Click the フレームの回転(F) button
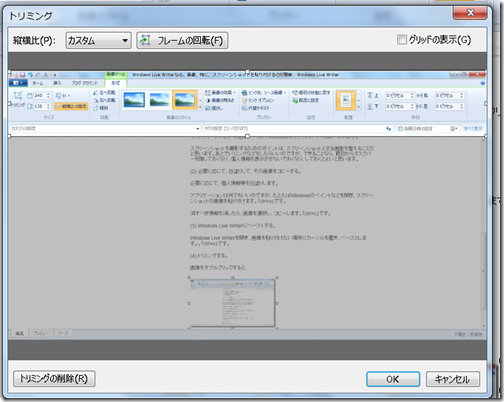Image resolution: width=504 pixels, height=402 pixels. (182, 40)
